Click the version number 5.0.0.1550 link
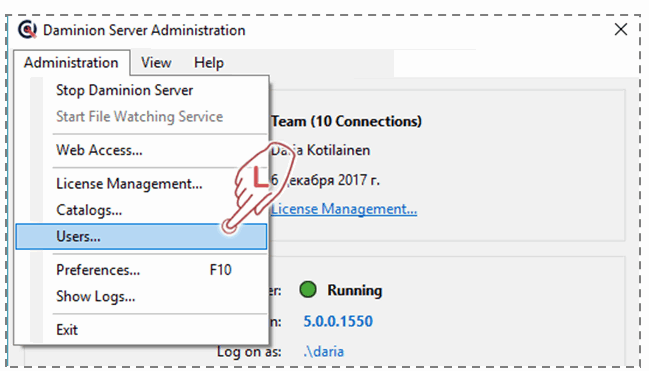 click(338, 321)
